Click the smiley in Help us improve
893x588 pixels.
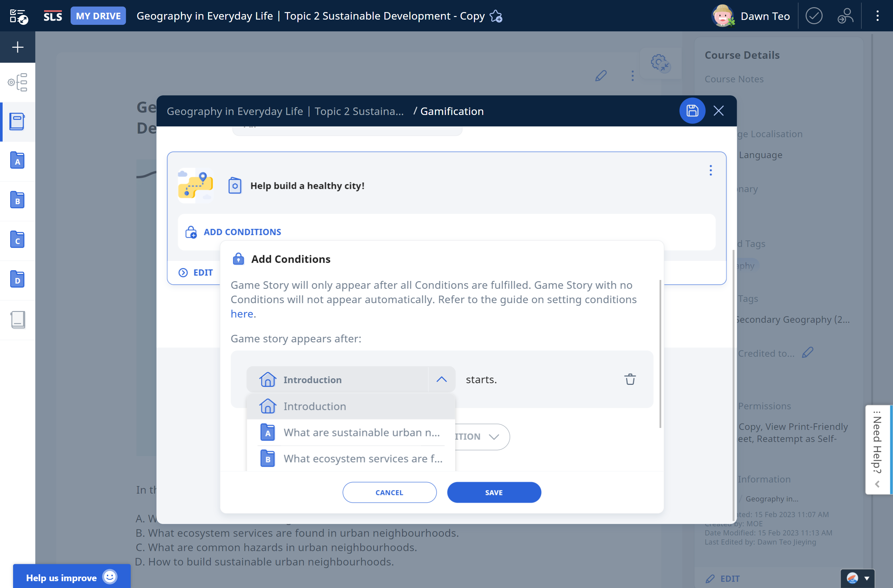tap(110, 577)
